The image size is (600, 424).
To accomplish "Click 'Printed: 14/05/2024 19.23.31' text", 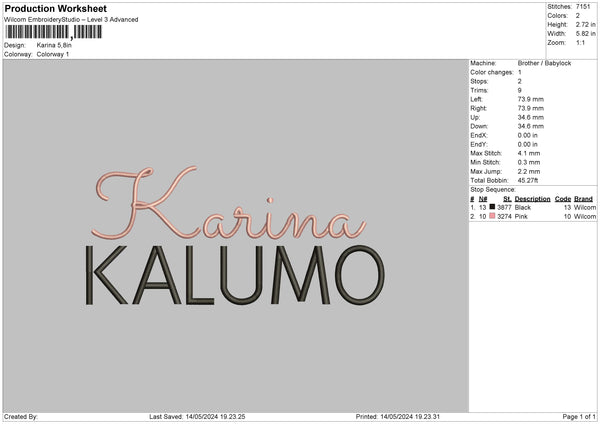I will (398, 416).
